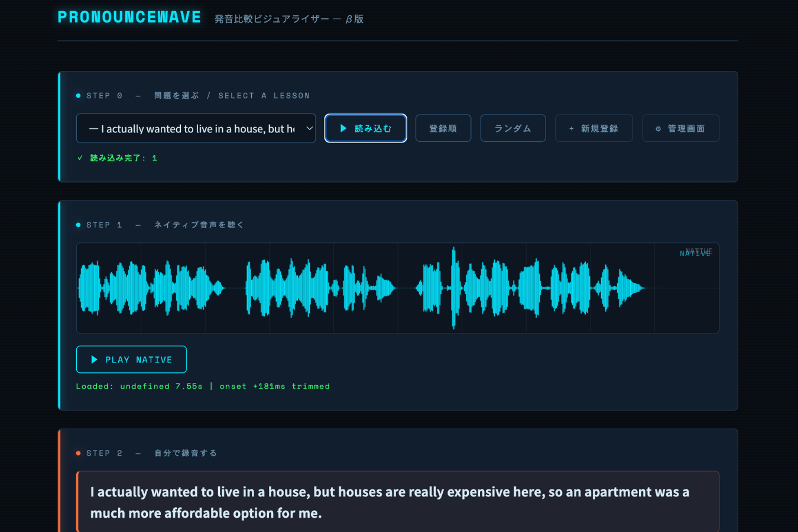Enable ランダム lesson selection

coord(512,128)
